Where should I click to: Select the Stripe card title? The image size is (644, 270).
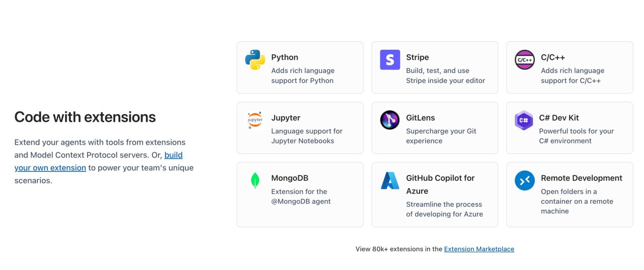[418, 57]
